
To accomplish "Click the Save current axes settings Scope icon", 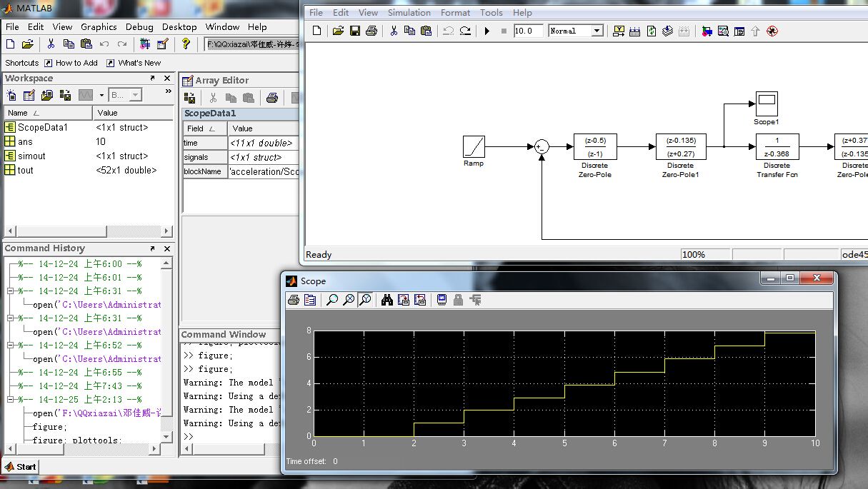I will pos(404,300).
